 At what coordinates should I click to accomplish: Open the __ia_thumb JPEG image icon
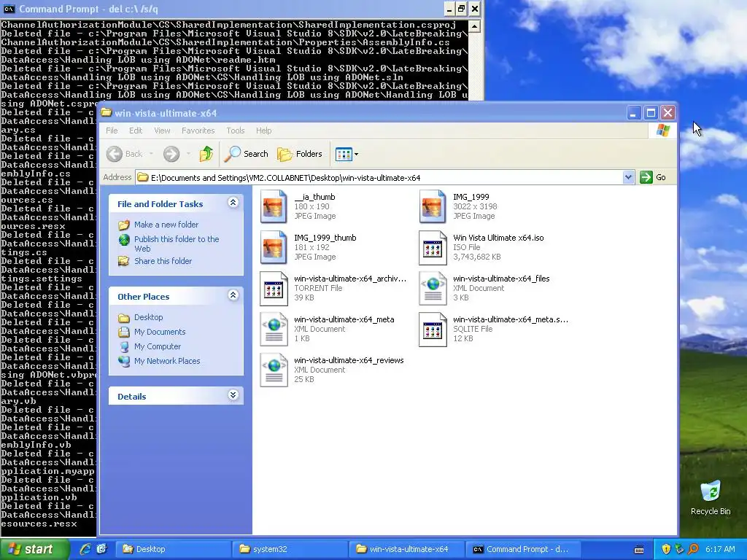point(274,206)
